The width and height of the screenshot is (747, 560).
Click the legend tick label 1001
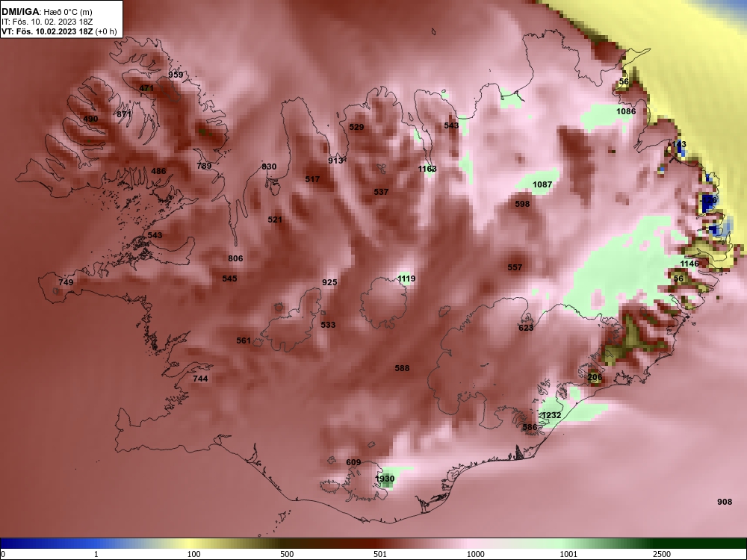568,554
